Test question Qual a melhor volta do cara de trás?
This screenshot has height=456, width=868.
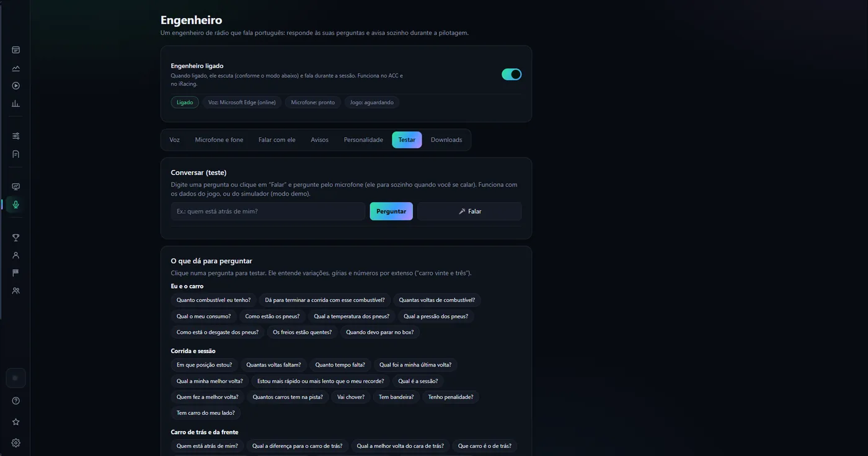[x=401, y=447]
